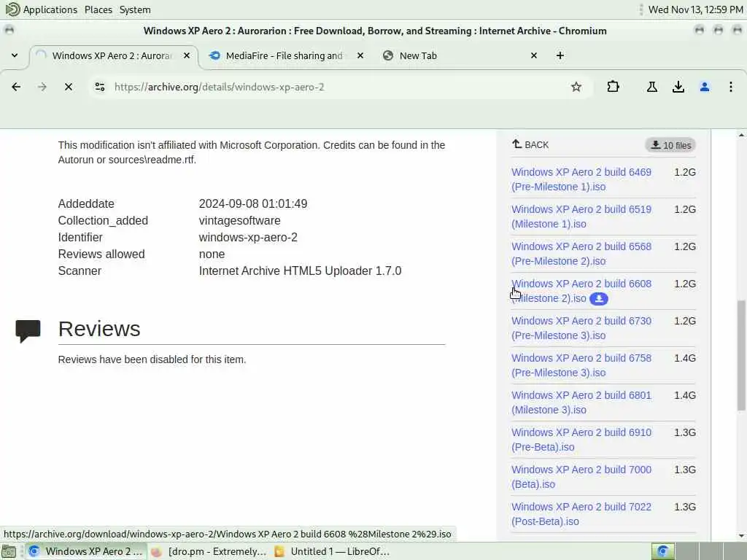Click the scrollbar up arrow
The width and height of the screenshot is (747, 560).
coord(741,135)
